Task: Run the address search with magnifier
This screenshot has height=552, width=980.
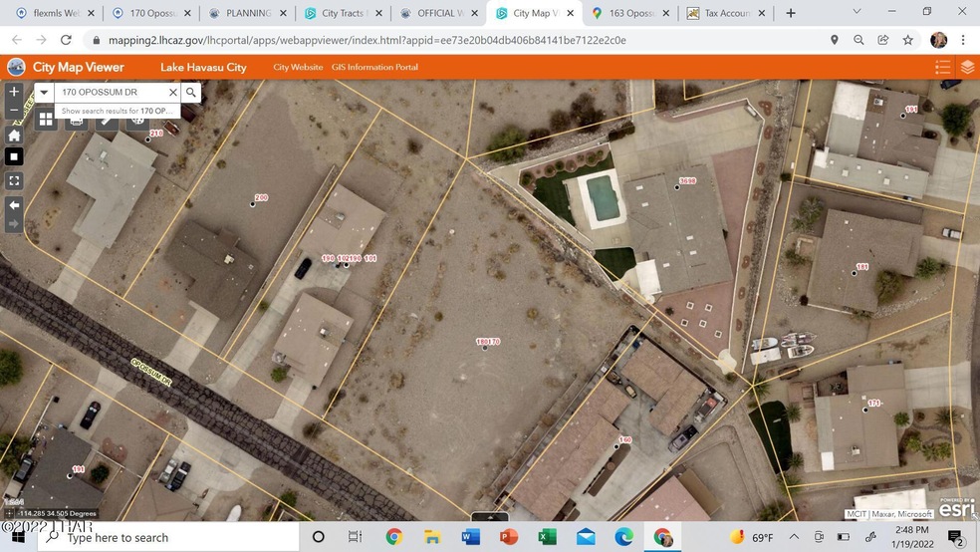Action: tap(191, 93)
